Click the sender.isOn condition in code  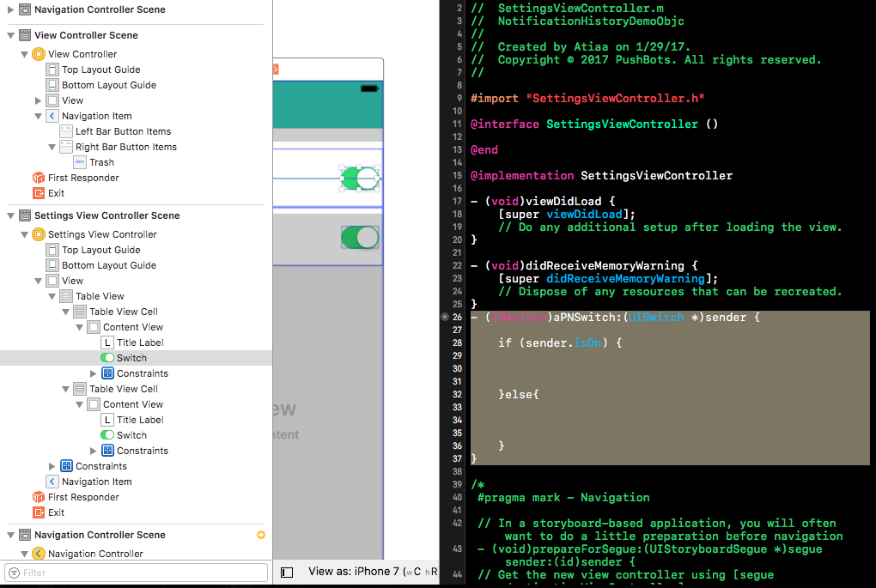(563, 342)
